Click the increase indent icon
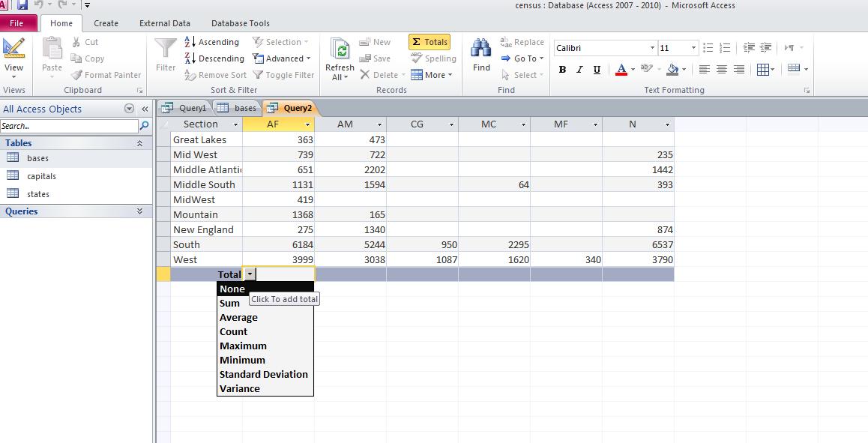 point(766,48)
